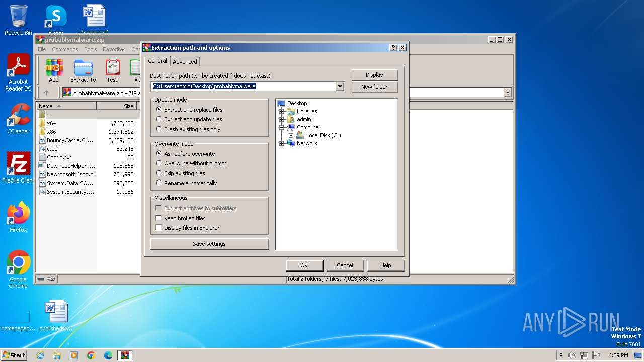
Task: Expand the Libraries tree node
Action: click(281, 111)
